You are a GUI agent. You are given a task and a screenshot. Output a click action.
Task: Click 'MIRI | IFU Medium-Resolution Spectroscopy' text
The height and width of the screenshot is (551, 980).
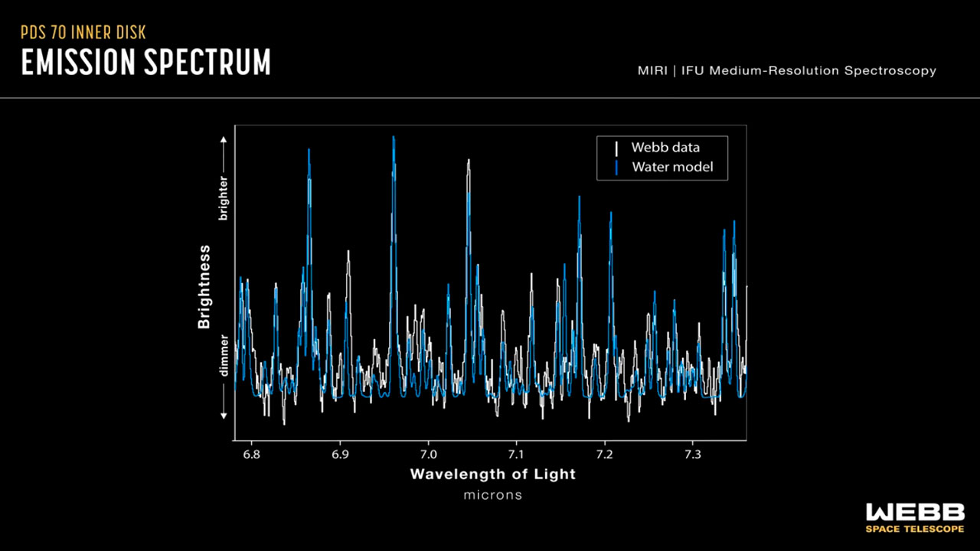point(786,70)
